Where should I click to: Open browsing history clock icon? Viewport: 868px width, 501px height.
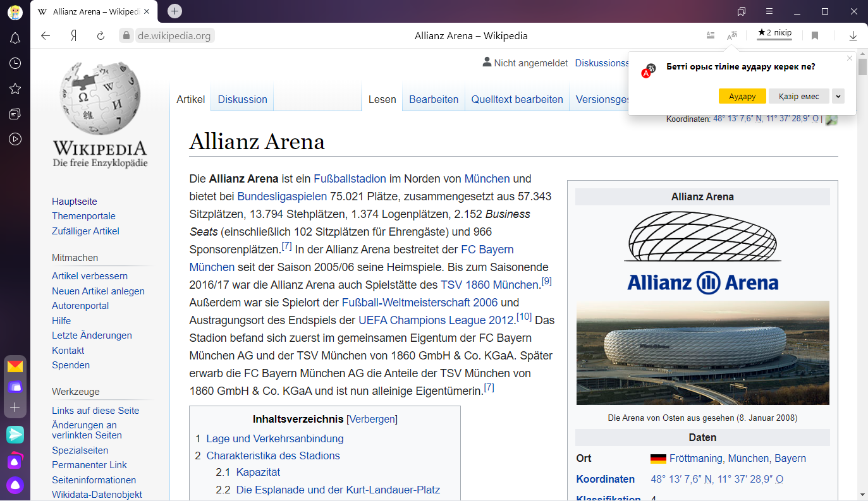(x=15, y=63)
